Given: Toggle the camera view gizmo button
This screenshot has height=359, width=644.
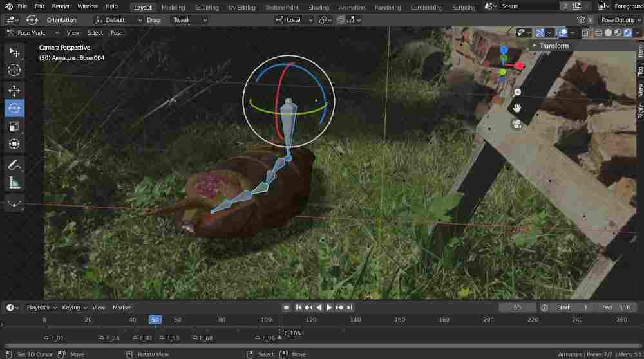Looking at the screenshot, I should point(516,124).
